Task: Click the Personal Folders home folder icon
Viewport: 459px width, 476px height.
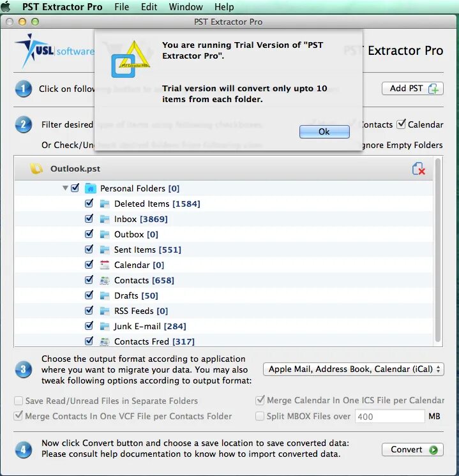Action: (x=91, y=188)
